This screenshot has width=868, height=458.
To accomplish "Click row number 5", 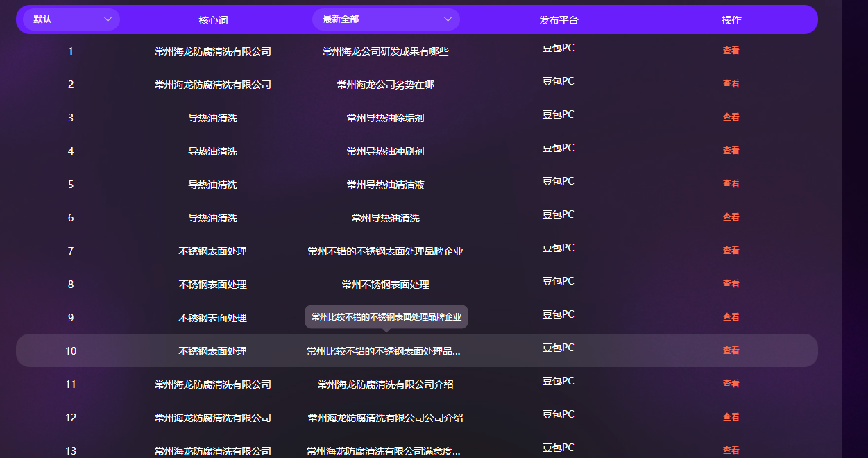I will pos(71,185).
